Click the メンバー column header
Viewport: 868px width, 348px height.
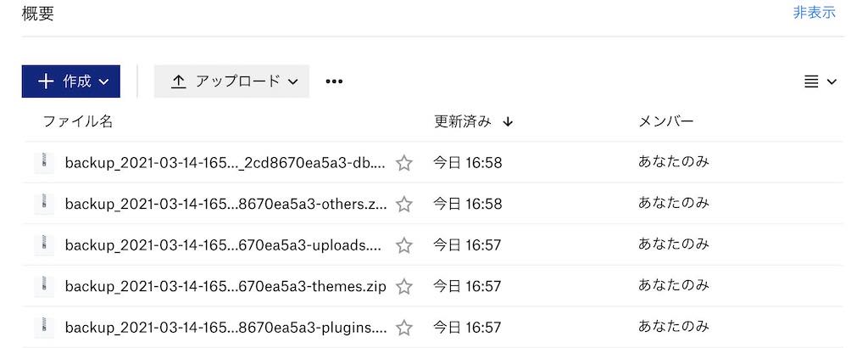click(666, 121)
